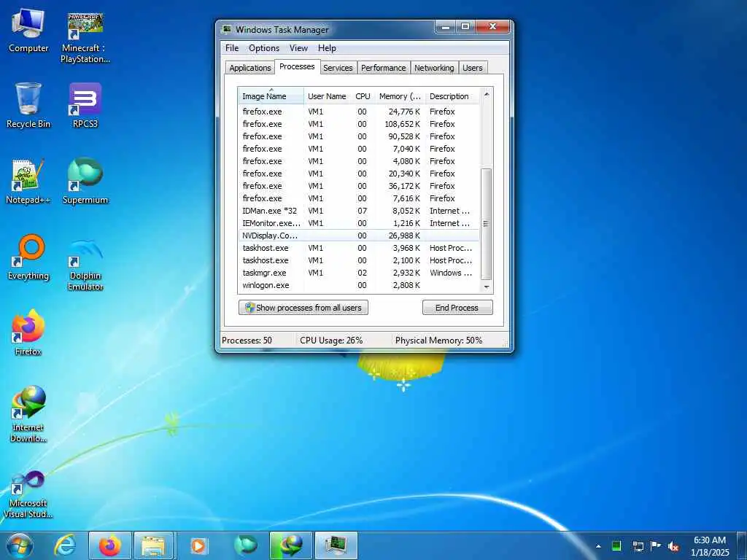747x560 pixels.
Task: Switch to the Performance tab
Action: coord(384,68)
